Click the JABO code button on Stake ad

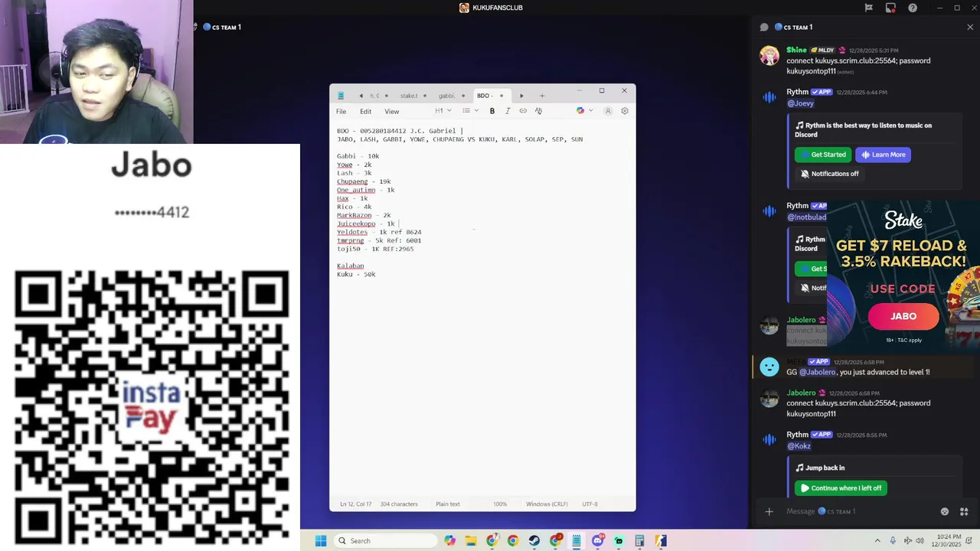[903, 316]
